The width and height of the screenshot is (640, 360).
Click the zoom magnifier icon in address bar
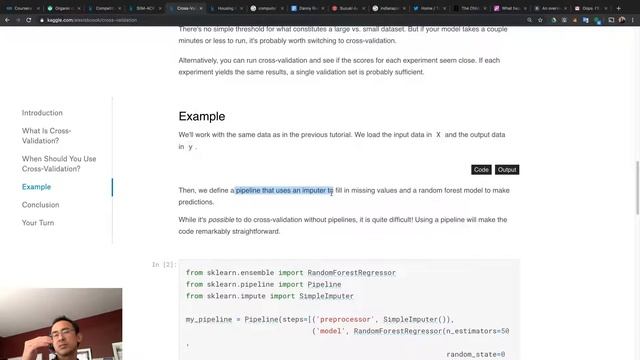pyautogui.click(x=529, y=20)
